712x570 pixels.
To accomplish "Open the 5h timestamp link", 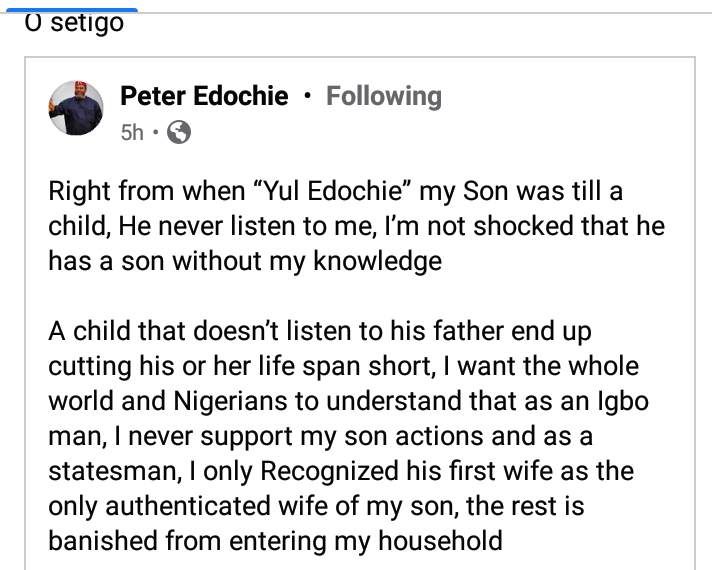I will [132, 133].
